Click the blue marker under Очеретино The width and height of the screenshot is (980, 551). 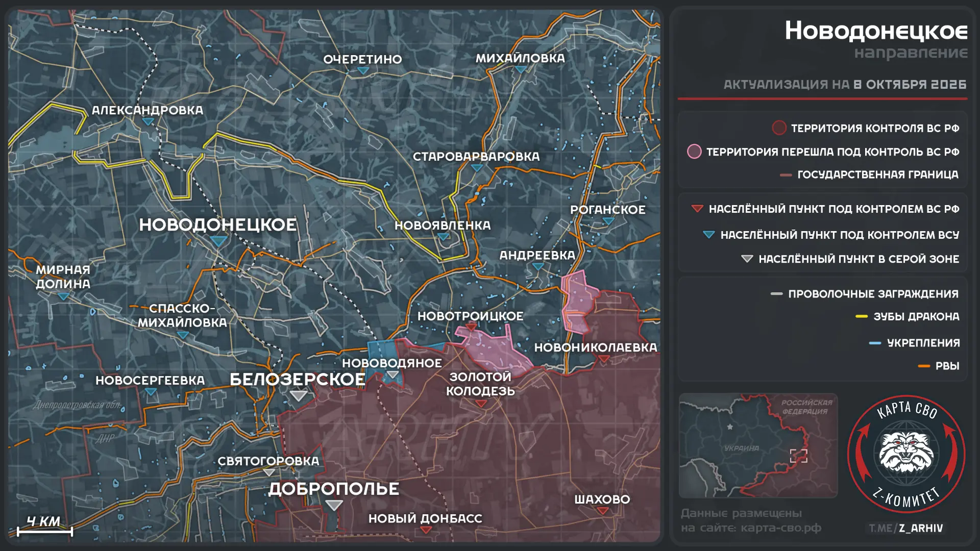coord(363,70)
